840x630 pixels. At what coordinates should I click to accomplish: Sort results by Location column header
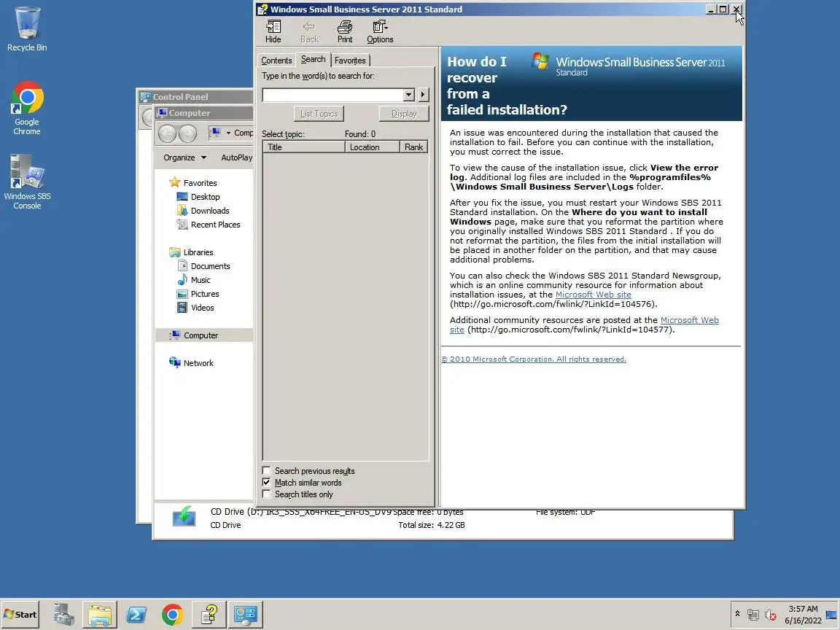point(373,147)
